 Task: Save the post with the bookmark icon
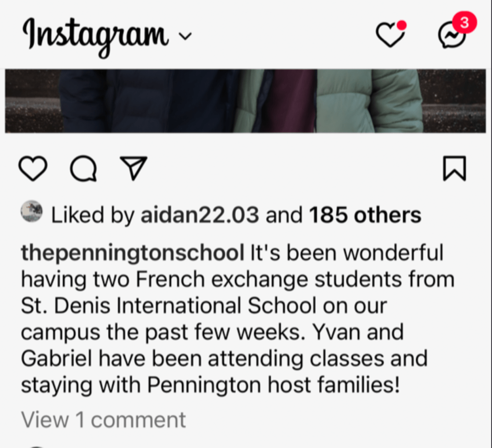[454, 169]
